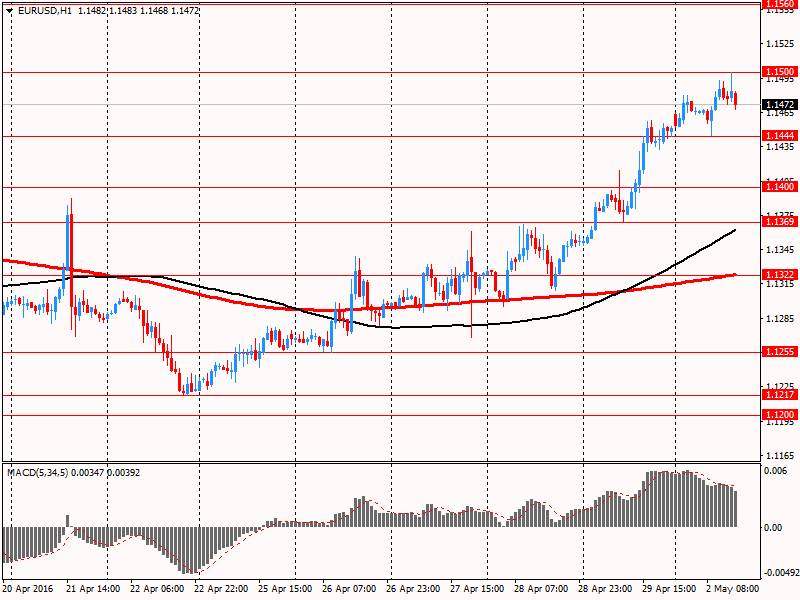Click the 22 Apr 06:00 time label
The image size is (800, 600).
coord(157,589)
